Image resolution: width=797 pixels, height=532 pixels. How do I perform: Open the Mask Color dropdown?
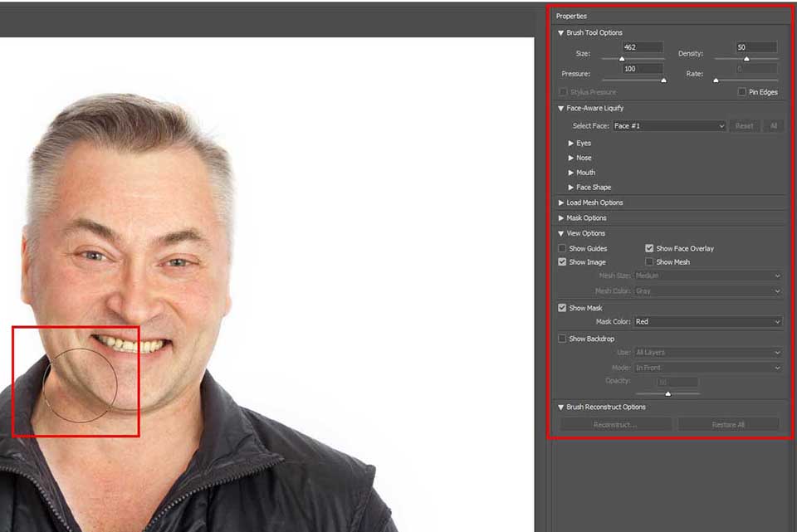coord(708,322)
